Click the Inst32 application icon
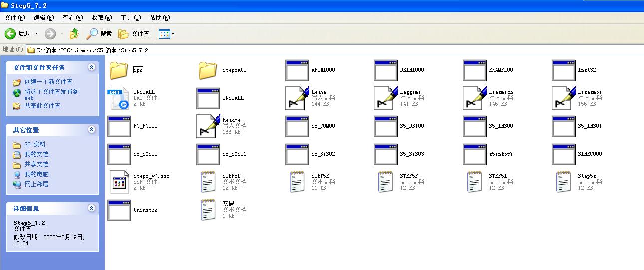Image resolution: width=644 pixels, height=270 pixels. (563, 70)
